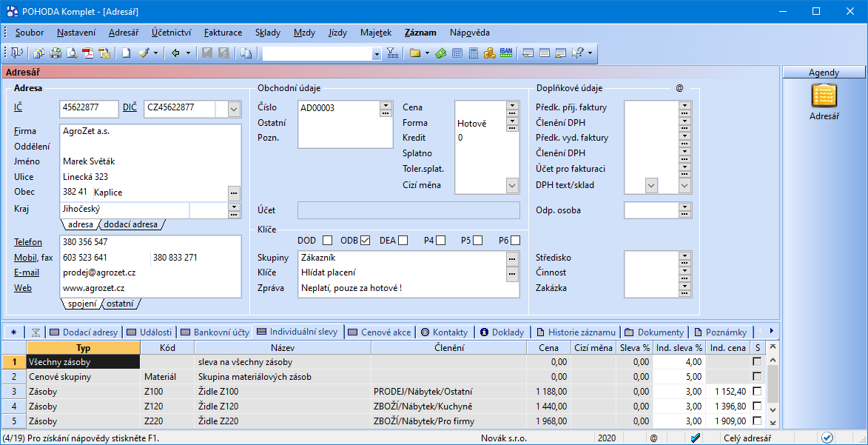
Task: Select the dodací adresa tab
Action: (131, 225)
